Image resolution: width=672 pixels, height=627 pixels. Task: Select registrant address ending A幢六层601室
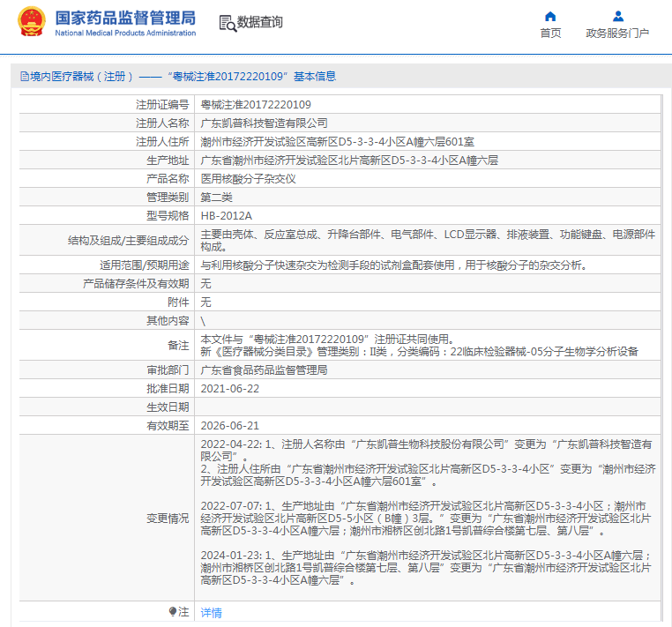[x=337, y=141]
